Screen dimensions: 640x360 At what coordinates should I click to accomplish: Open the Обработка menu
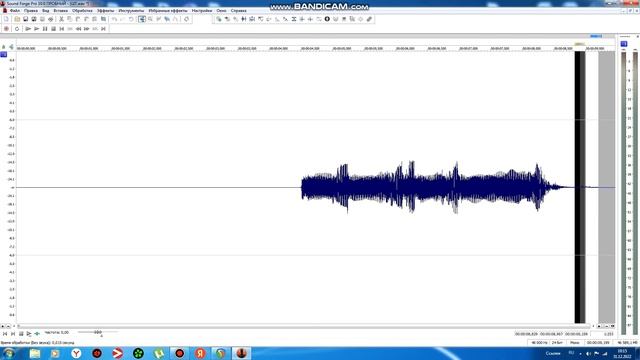pyautogui.click(x=82, y=11)
